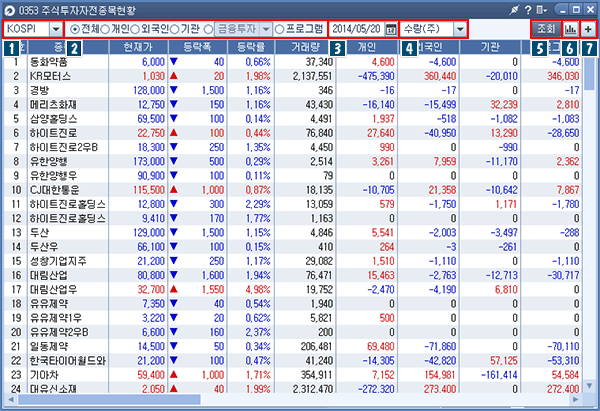This screenshot has width=600, height=411.
Task: Click the horizontal scrollbar thumb
Action: click(x=109, y=400)
